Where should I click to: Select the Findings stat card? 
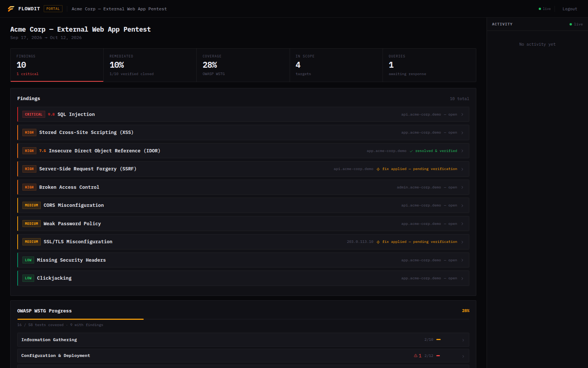(x=57, y=65)
